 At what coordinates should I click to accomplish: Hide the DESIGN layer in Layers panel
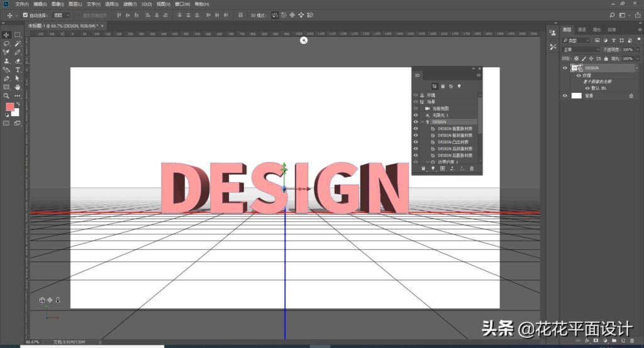click(565, 68)
